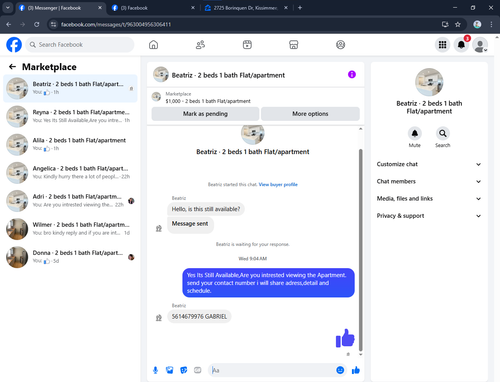Click the '5614679976 GABRIEL' message
The height and width of the screenshot is (382, 500).
(x=199, y=316)
